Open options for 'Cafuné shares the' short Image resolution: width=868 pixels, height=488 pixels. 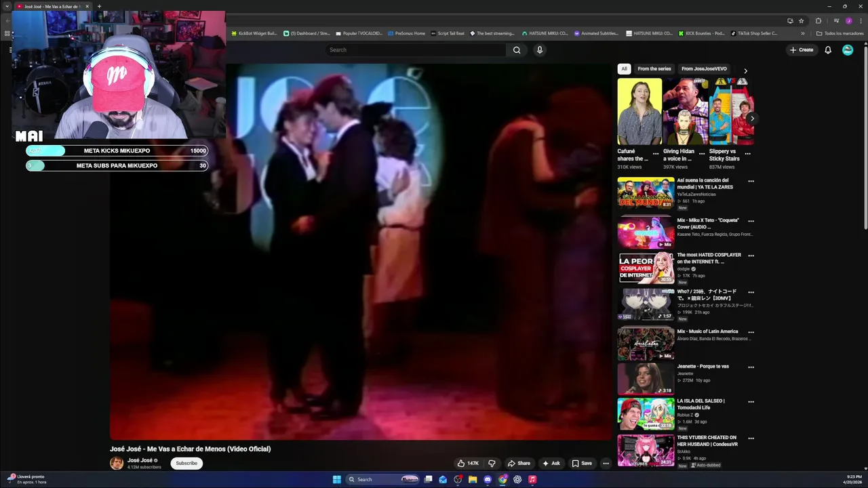pyautogui.click(x=656, y=154)
